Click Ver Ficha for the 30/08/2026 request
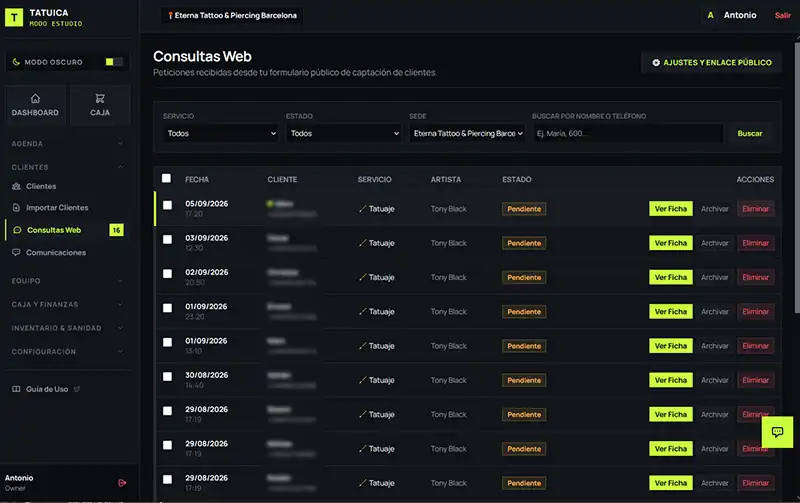This screenshot has width=800, height=503. (x=670, y=380)
